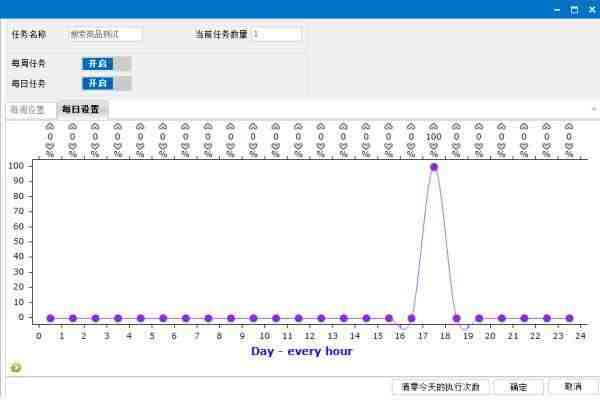Image resolution: width=600 pixels, height=400 pixels.
Task: Click the up arrow above hour 17 column
Action: click(x=434, y=127)
